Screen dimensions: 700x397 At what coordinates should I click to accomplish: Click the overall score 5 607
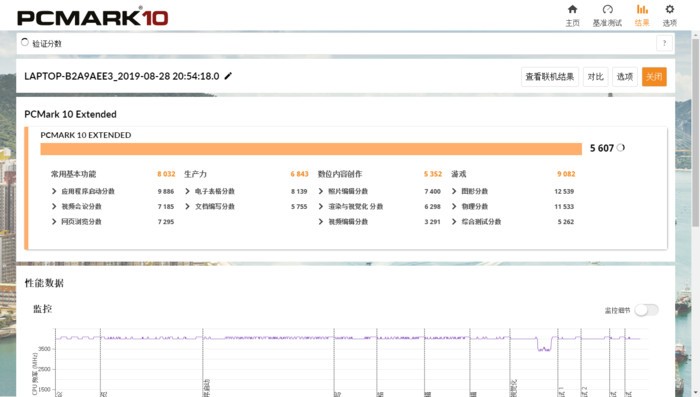click(601, 148)
